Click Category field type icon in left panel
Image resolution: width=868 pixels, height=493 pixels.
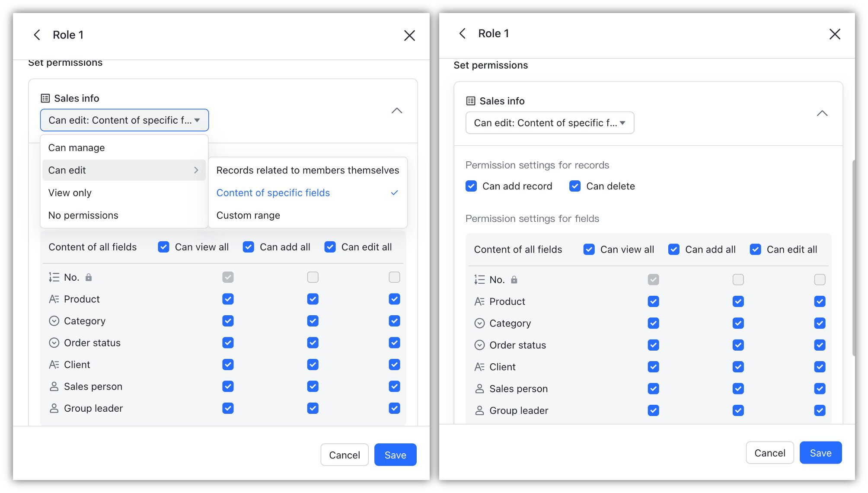[54, 321]
